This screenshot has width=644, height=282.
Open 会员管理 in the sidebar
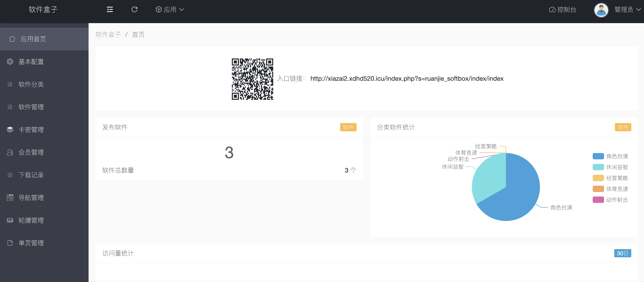click(44, 153)
